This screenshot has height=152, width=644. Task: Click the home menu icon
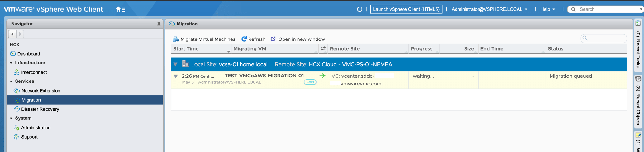pyautogui.click(x=120, y=9)
